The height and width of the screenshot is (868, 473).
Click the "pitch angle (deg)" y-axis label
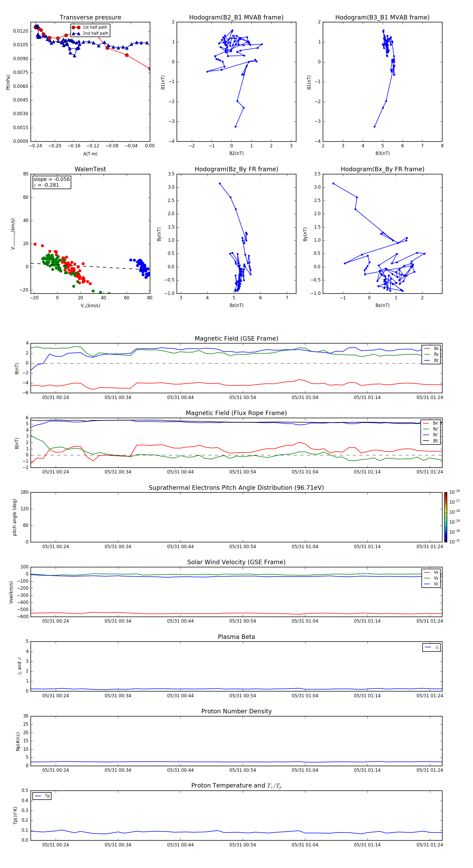click(x=14, y=517)
